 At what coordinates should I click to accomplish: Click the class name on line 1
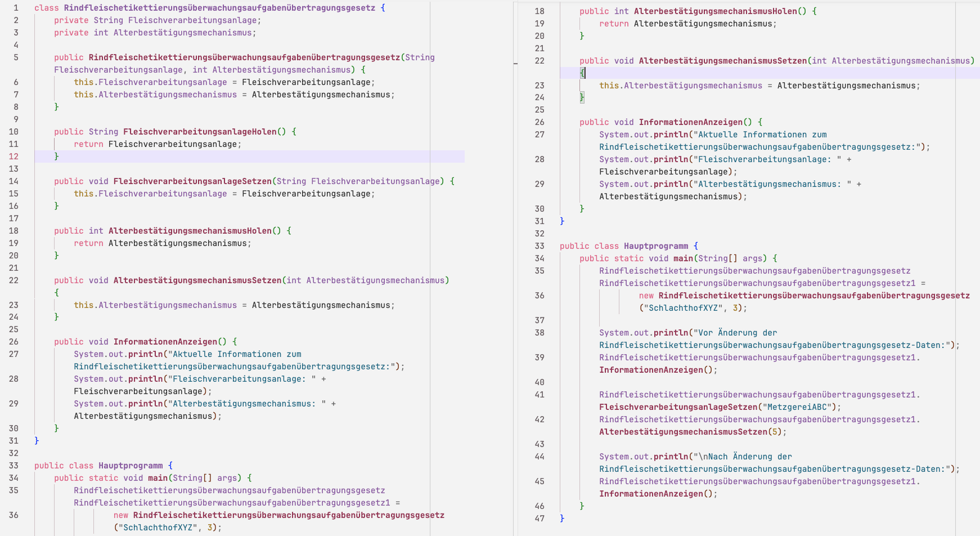coord(219,8)
